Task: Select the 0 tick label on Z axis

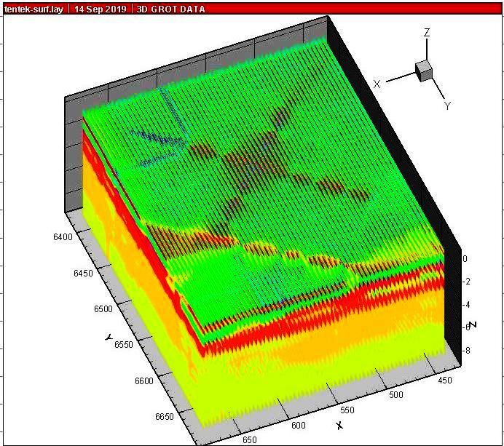Action: click(x=465, y=258)
